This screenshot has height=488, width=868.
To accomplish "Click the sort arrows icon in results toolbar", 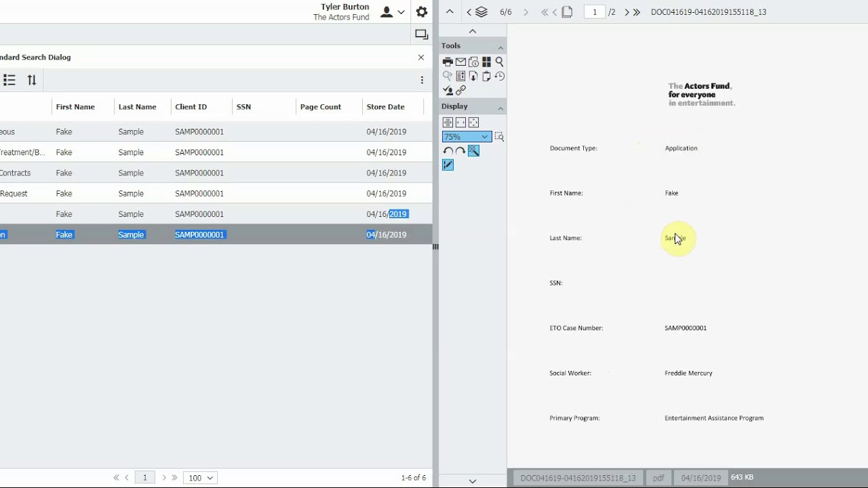I will pyautogui.click(x=32, y=80).
